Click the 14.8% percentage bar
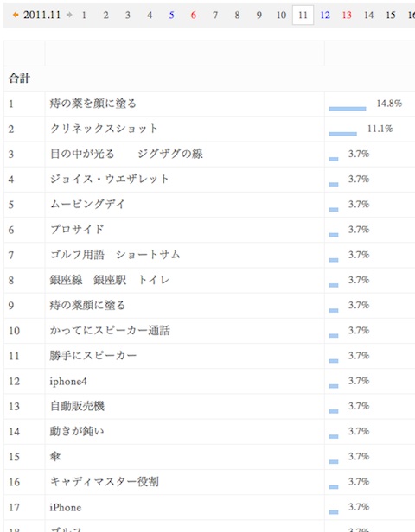 pyautogui.click(x=348, y=109)
